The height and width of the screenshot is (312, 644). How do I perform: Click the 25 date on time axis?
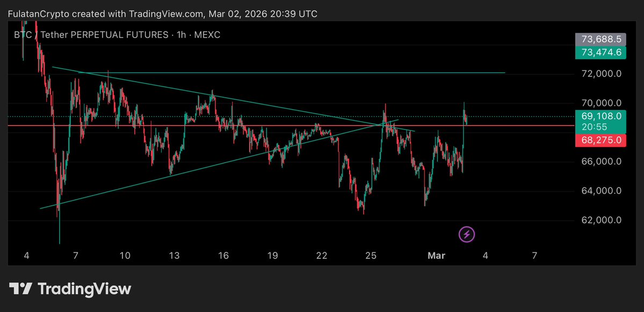371,256
